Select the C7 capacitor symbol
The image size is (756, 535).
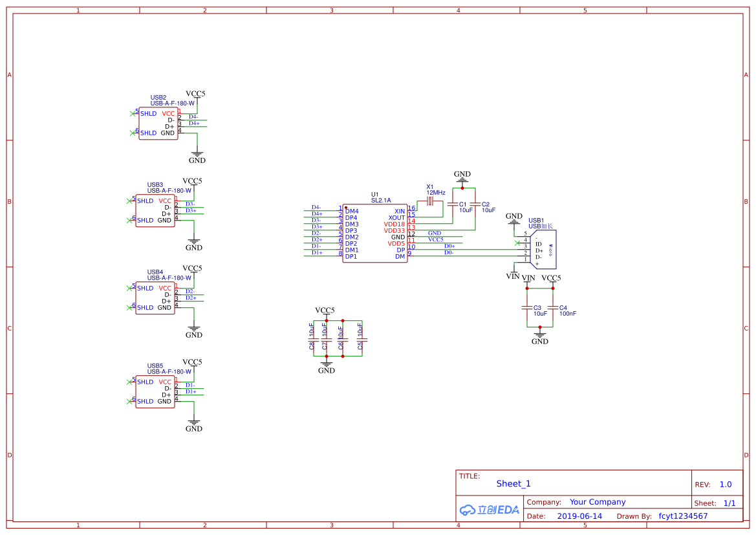click(327, 340)
